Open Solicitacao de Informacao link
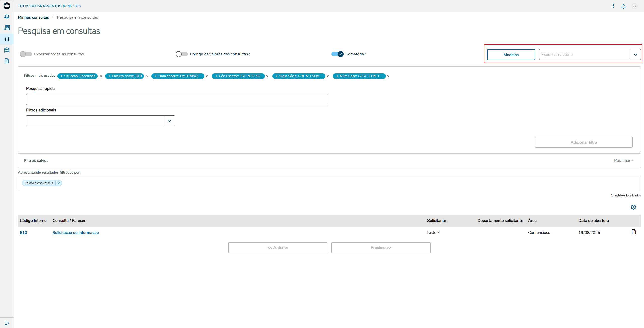 pos(76,232)
